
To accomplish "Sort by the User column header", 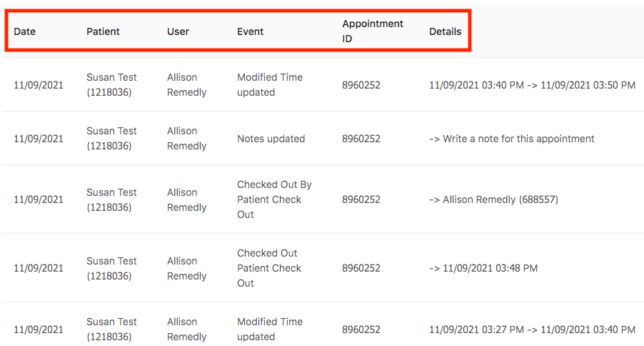I will tap(178, 31).
